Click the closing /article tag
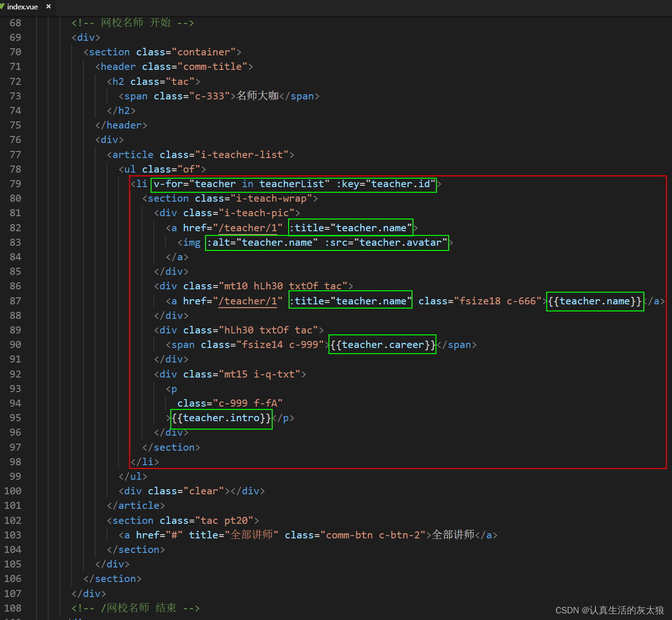 (x=136, y=506)
